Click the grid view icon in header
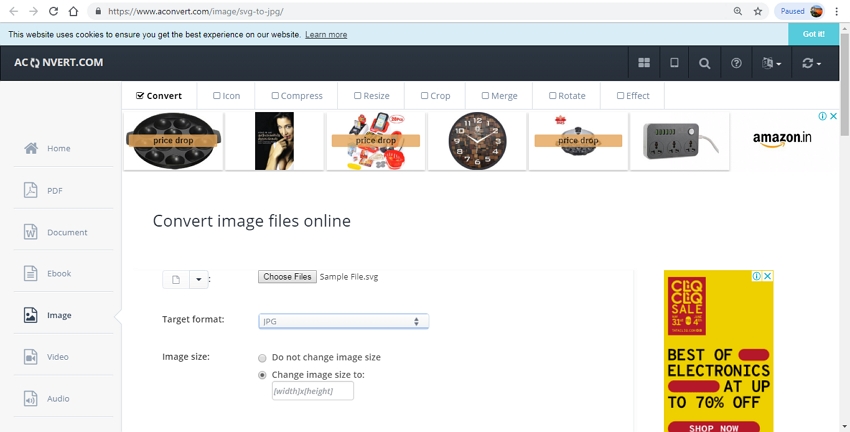Viewport: 850px width, 432px height. point(644,63)
